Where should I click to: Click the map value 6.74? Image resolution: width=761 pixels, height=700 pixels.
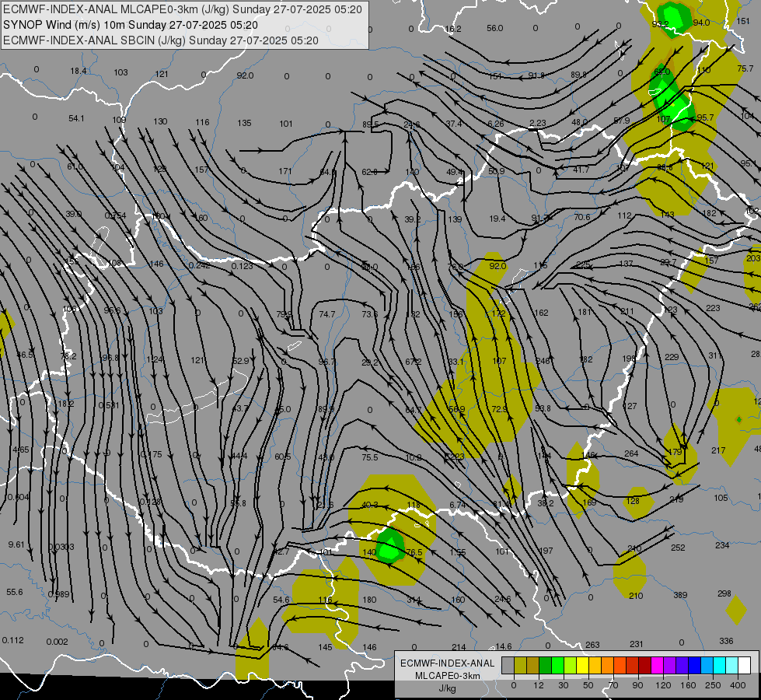click(x=457, y=506)
